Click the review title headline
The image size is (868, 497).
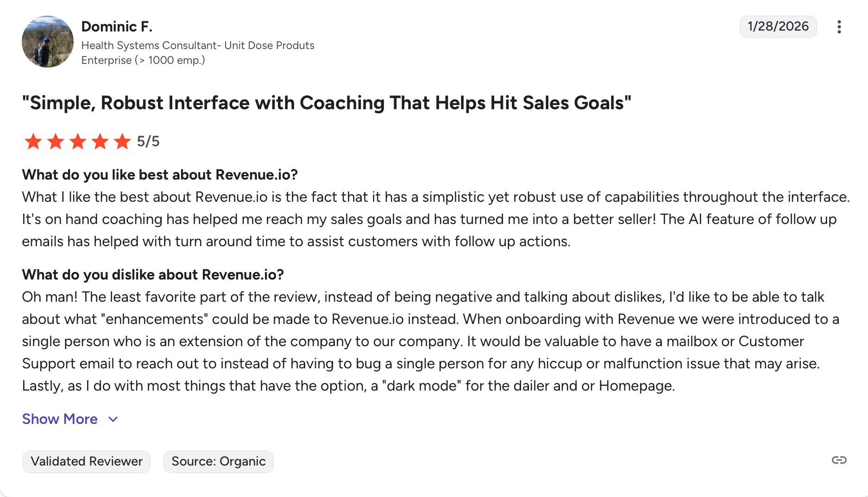[x=327, y=103]
